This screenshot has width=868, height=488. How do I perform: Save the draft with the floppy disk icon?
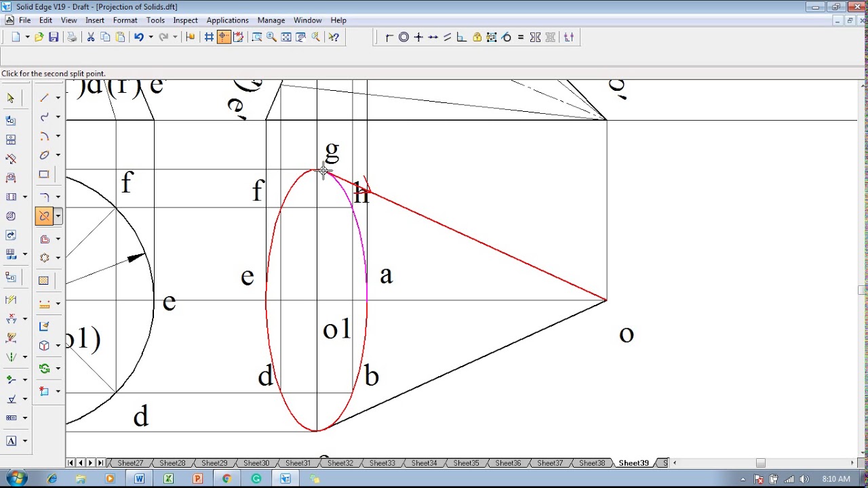point(54,37)
